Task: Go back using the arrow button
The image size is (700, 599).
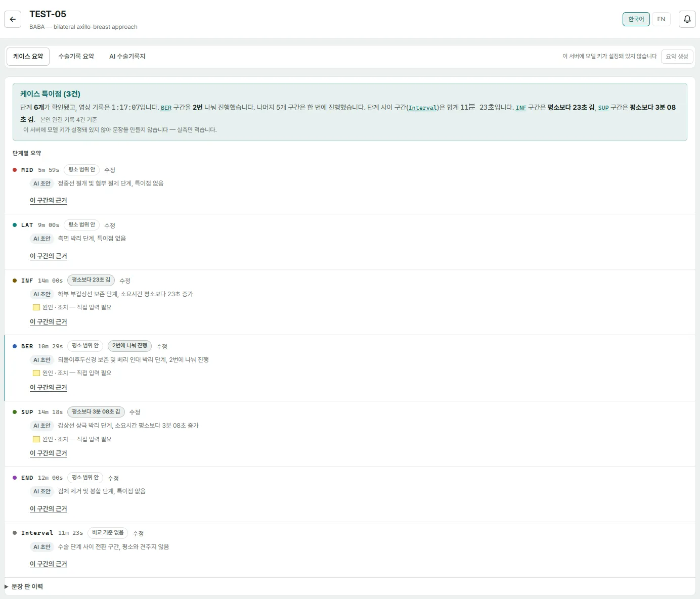Action: [x=13, y=19]
